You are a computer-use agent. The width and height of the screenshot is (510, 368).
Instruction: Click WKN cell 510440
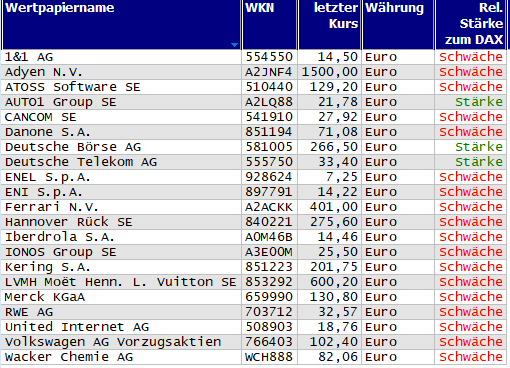coord(269,87)
